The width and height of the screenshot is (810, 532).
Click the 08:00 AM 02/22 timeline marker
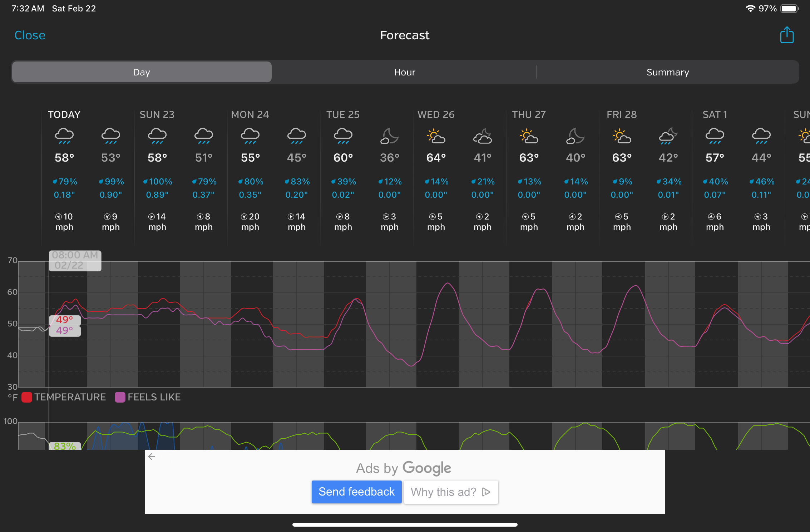pyautogui.click(x=75, y=260)
